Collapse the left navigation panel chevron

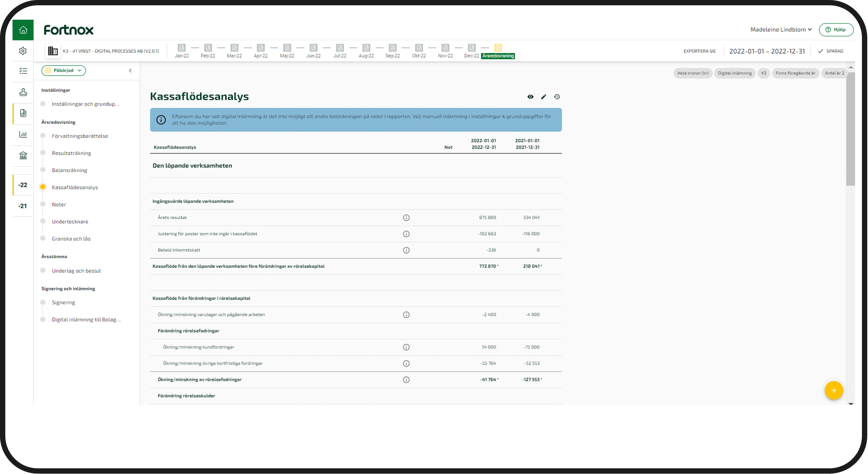(130, 71)
